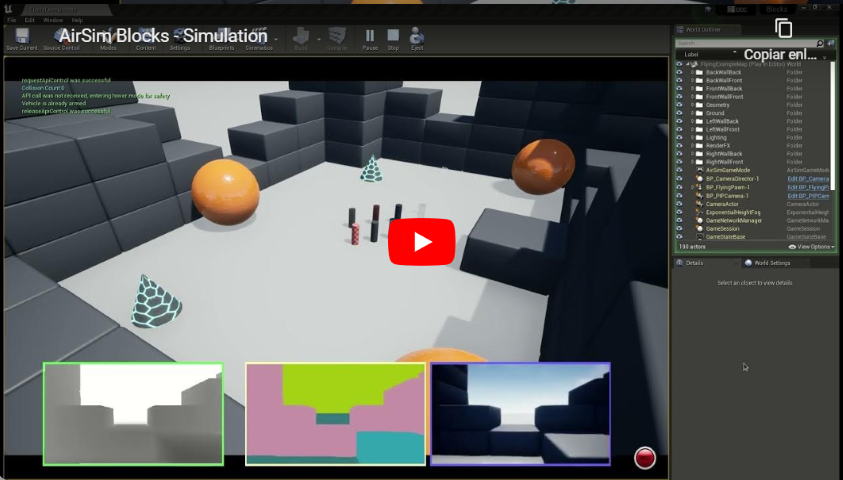Click the red record button in the viewport
The width and height of the screenshot is (843, 480).
click(x=645, y=458)
